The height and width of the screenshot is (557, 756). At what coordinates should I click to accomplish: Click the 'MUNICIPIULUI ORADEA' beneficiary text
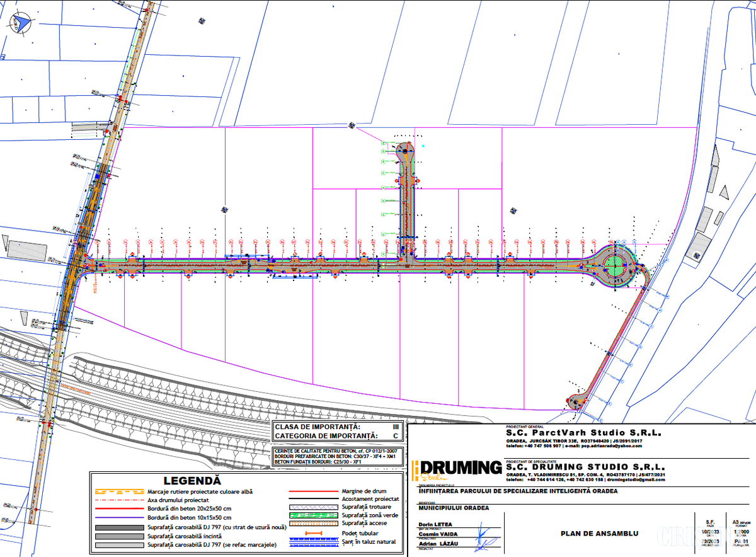(453, 508)
